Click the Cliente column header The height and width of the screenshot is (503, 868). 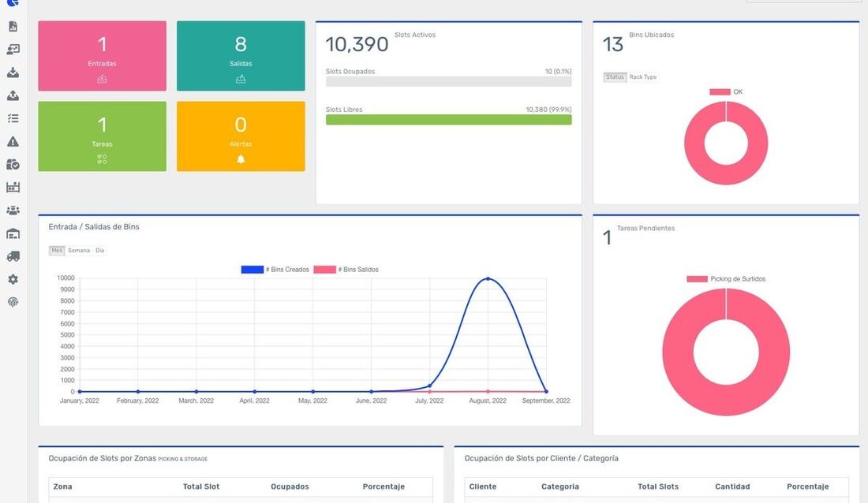point(483,486)
